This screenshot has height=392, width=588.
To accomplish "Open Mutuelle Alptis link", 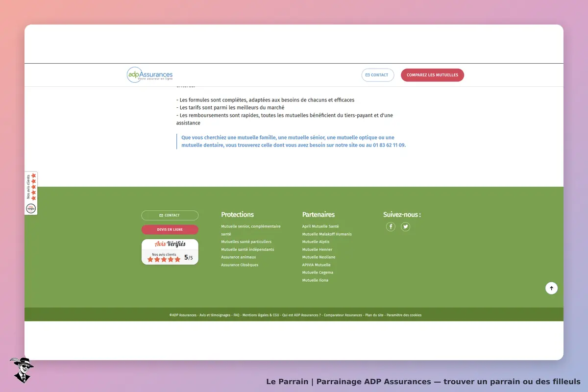I will tap(316, 242).
